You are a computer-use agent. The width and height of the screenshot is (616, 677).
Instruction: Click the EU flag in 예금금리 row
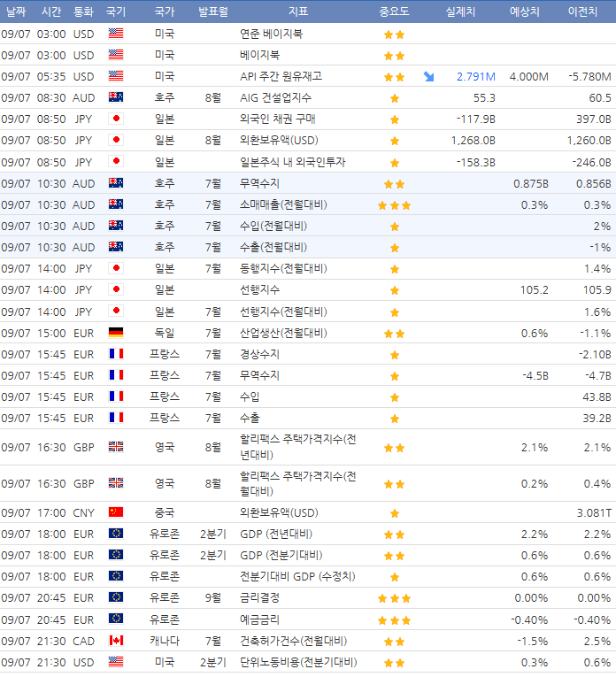tap(116, 619)
